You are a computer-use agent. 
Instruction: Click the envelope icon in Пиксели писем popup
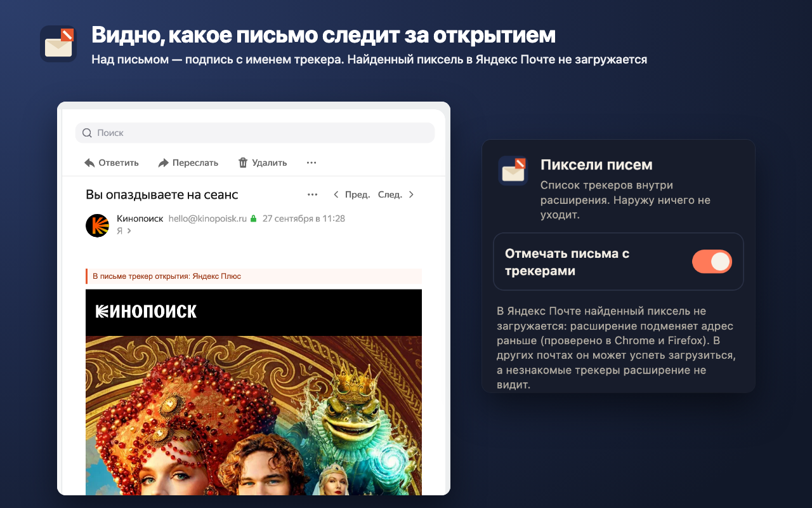(x=513, y=171)
